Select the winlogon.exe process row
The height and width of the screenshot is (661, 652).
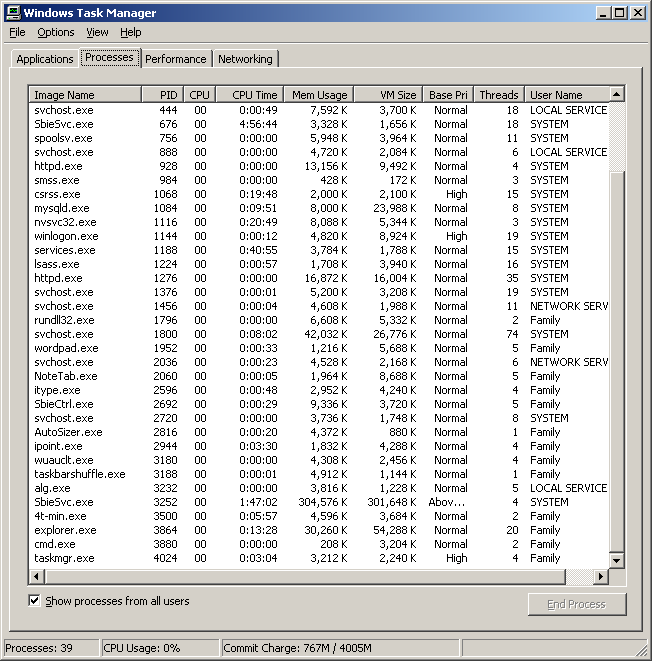point(319,236)
